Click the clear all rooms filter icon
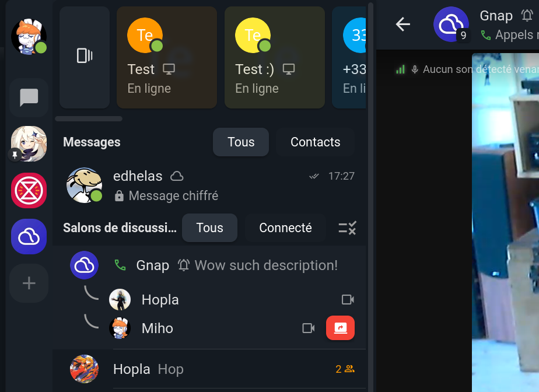The image size is (539, 392). click(x=348, y=228)
